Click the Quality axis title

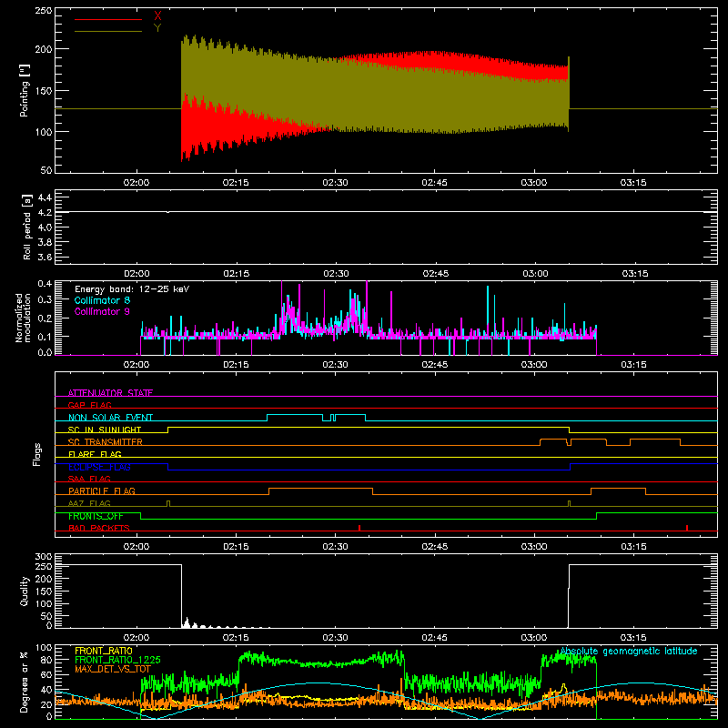click(x=25, y=591)
